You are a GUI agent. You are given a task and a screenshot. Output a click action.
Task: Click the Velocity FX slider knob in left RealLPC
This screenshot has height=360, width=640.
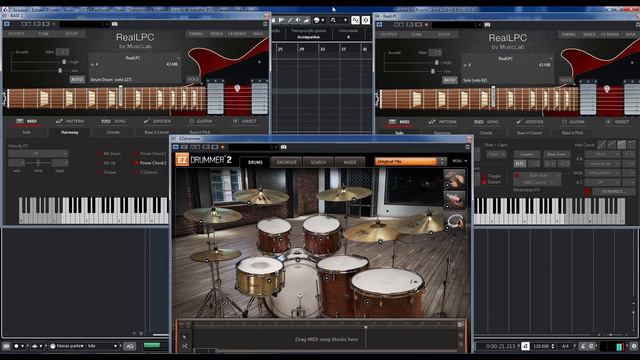tap(38, 163)
